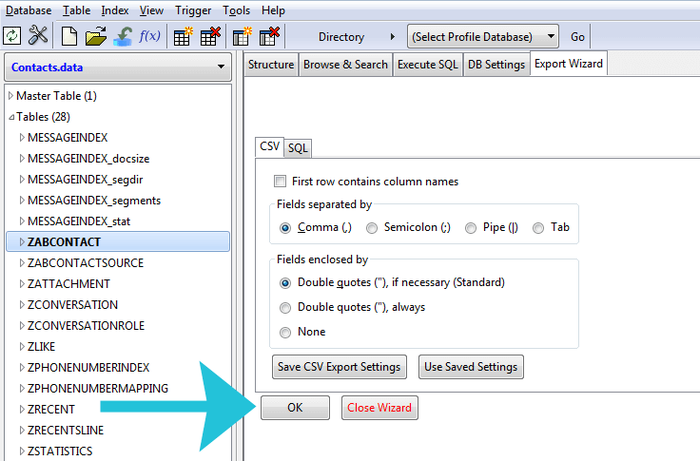Click the Create Table icon
Viewport: 700px width, 461px height.
[x=183, y=36]
